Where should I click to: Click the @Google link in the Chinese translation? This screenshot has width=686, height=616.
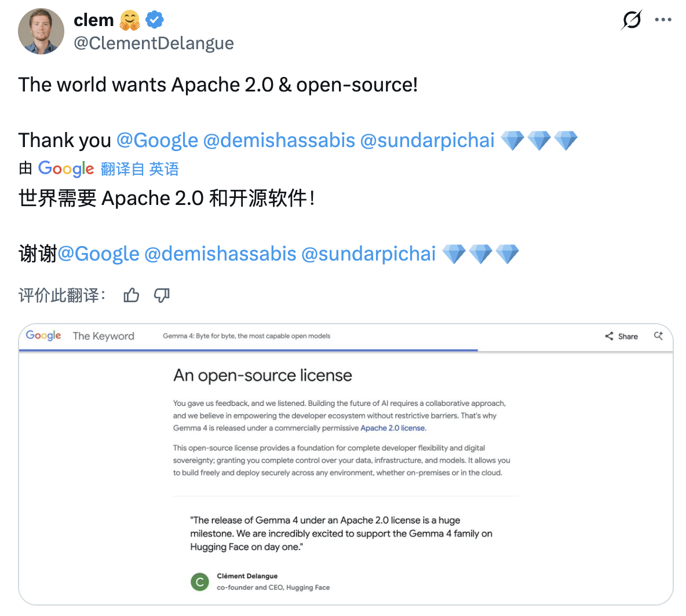click(x=98, y=253)
